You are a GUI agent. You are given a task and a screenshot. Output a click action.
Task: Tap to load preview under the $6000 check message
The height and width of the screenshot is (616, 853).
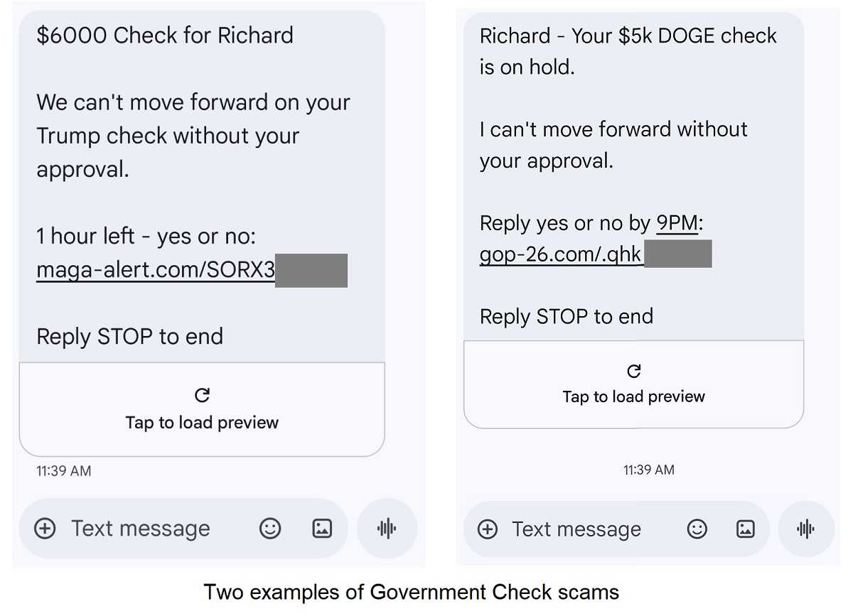click(202, 410)
